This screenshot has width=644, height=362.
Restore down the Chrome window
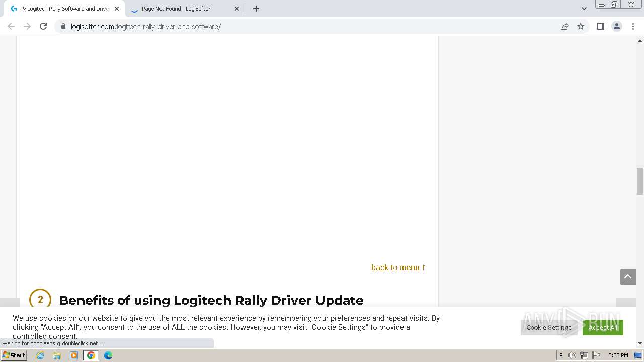(x=614, y=5)
